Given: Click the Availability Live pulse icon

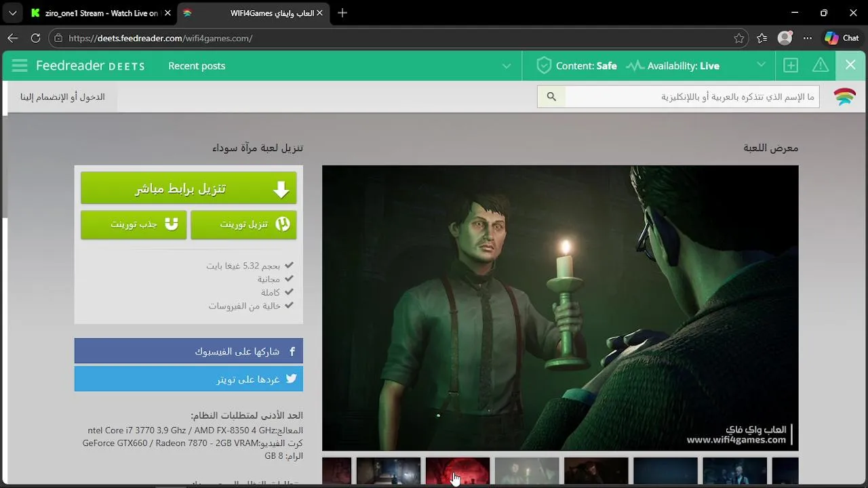Looking at the screenshot, I should pos(635,66).
